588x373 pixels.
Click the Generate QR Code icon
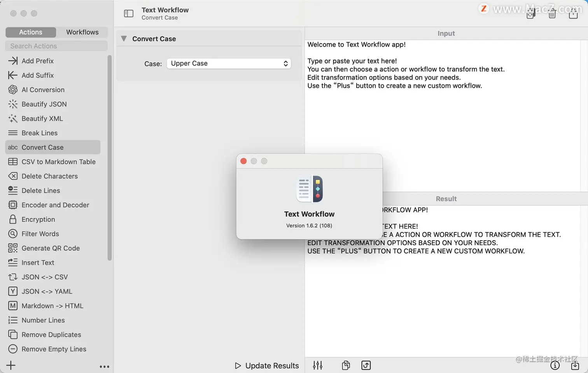(13, 248)
